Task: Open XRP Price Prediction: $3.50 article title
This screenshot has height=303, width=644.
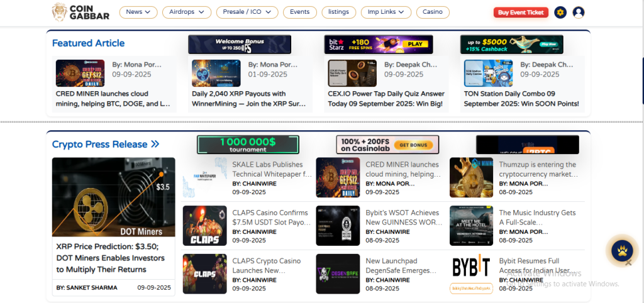Action: coord(111,258)
